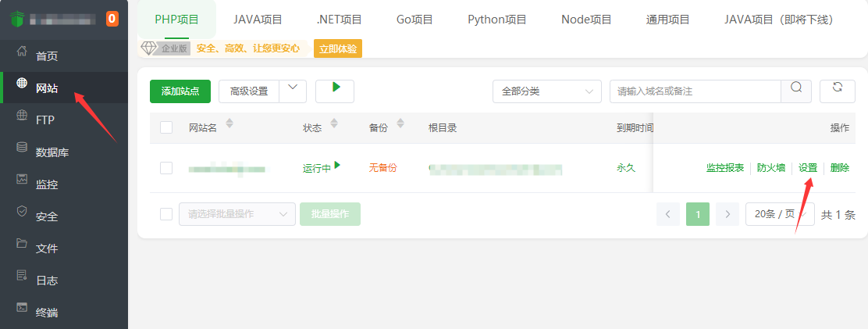
Task: Click the search magnifier icon
Action: tap(796, 91)
